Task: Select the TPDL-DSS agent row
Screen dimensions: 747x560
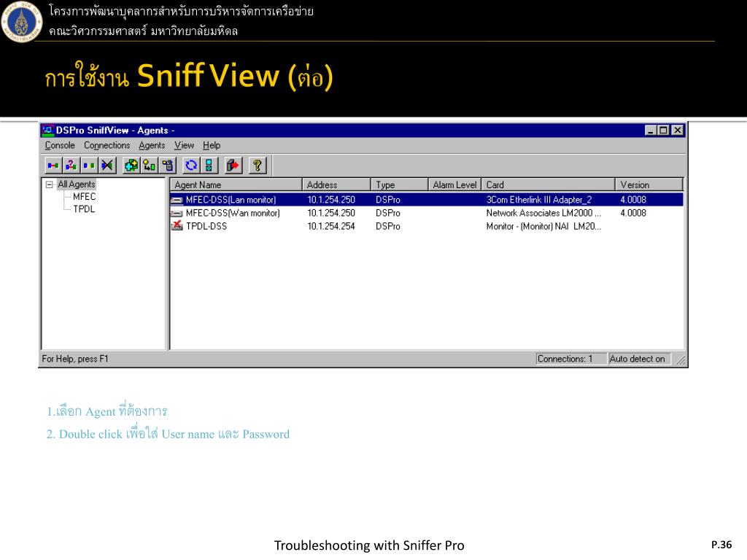Action: click(427, 226)
